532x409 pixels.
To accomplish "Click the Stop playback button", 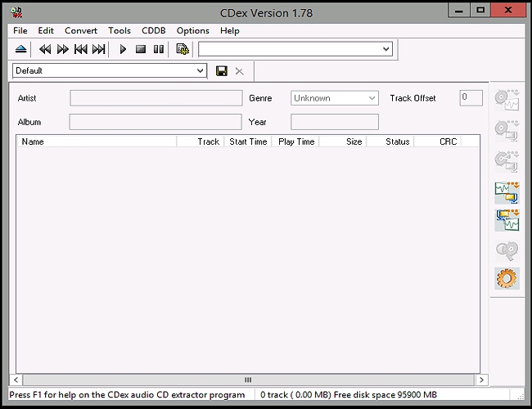I will [x=141, y=49].
